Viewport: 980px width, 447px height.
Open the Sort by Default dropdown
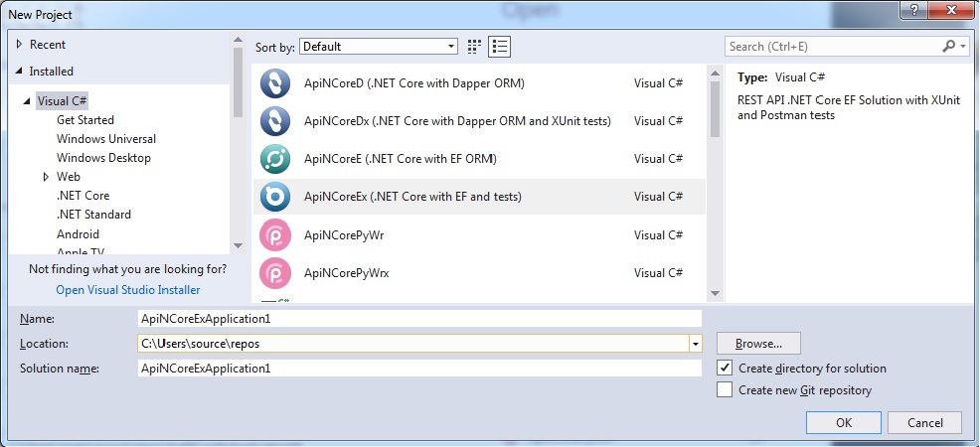[x=379, y=47]
